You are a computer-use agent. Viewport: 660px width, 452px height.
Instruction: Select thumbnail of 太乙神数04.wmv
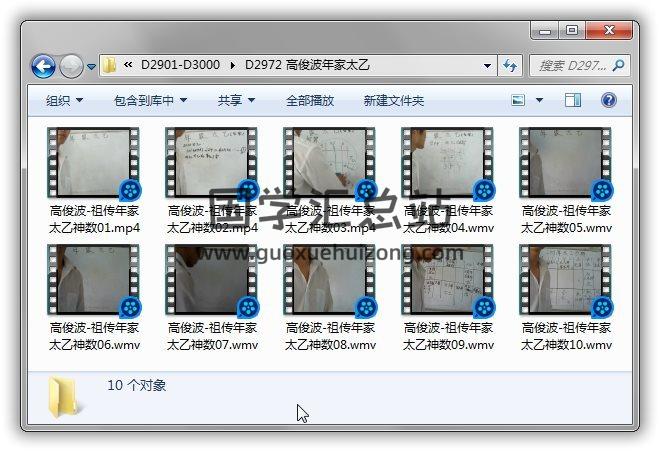tap(447, 162)
